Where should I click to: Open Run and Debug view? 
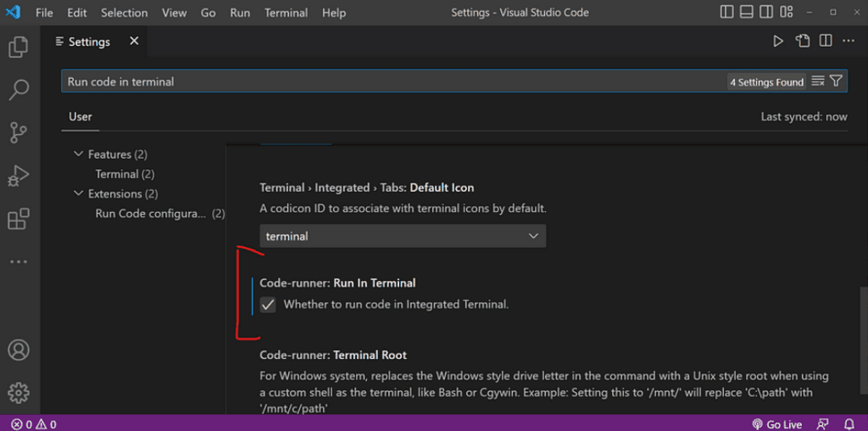(x=19, y=176)
